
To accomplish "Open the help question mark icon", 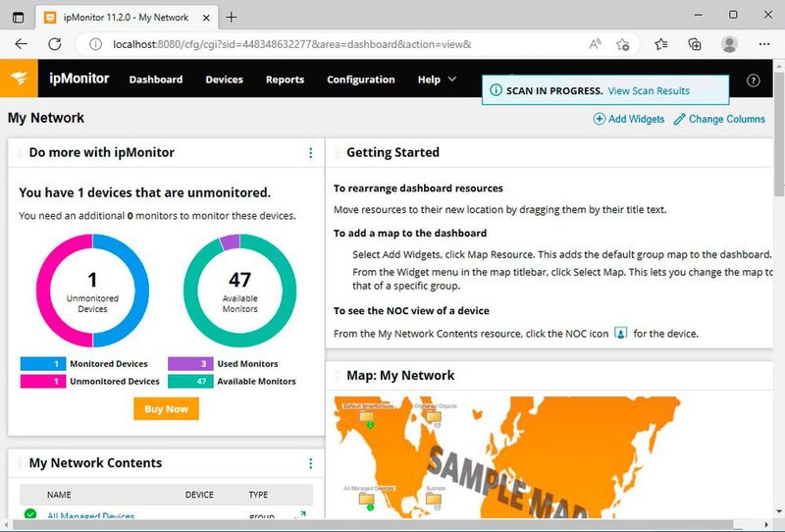I will point(753,80).
